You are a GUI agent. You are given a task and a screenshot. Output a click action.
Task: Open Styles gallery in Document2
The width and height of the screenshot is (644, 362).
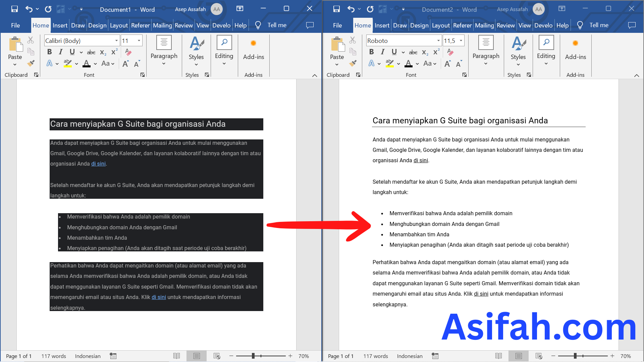coord(518,51)
